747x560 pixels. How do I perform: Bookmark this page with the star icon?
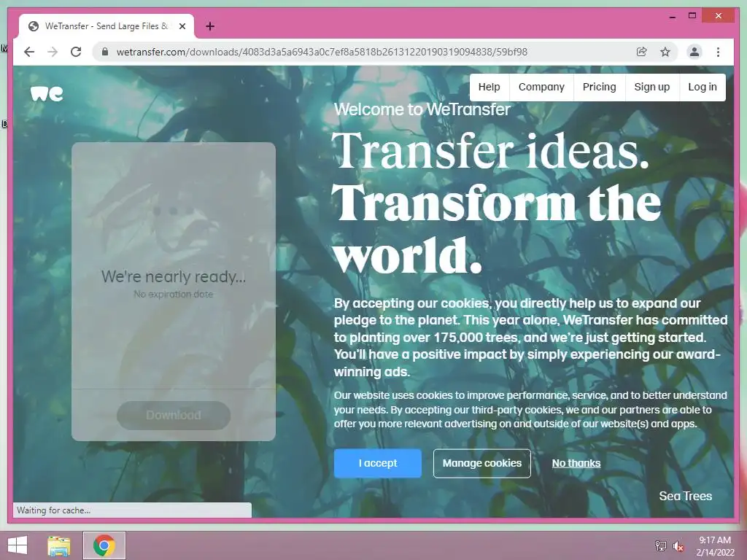pyautogui.click(x=665, y=52)
